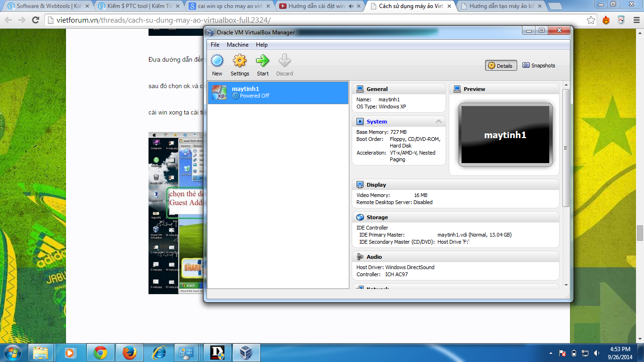Select the Cách sử dụng máy ảo tab
The image size is (644, 362).
click(x=411, y=6)
